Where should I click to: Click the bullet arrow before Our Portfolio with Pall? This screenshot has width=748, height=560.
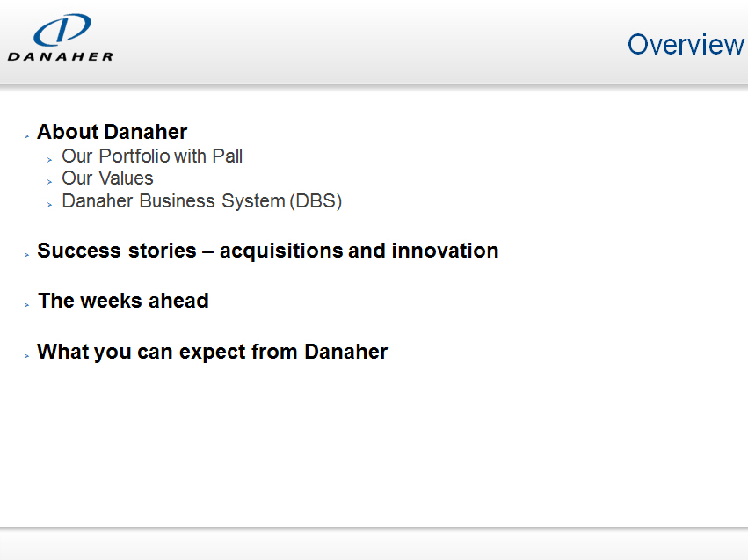[x=51, y=159]
